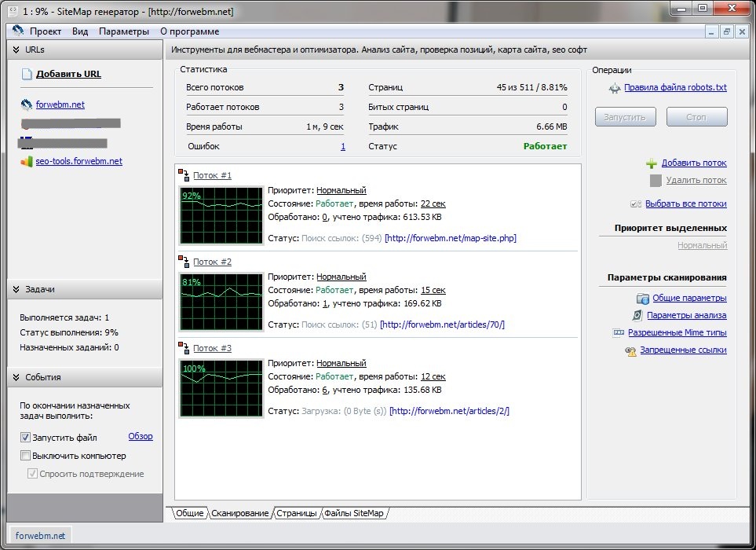The image size is (756, 550).
Task: Click the robots.txt rules icon
Action: click(x=615, y=88)
